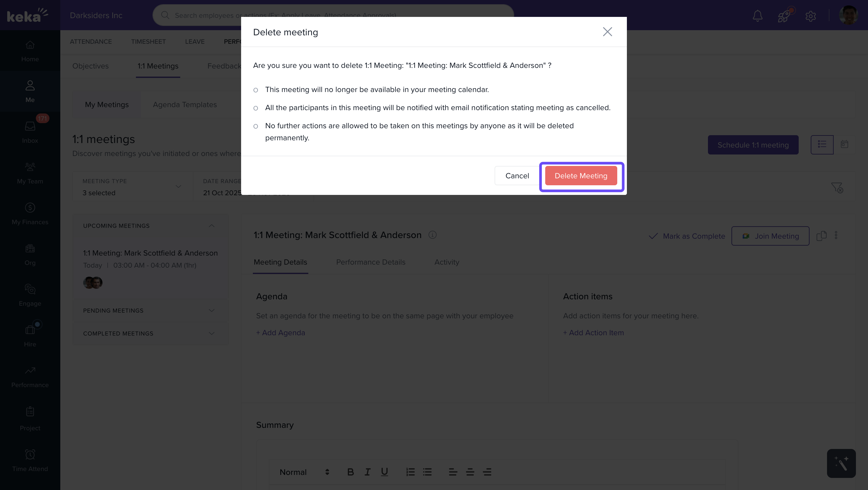This screenshot has width=868, height=490.
Task: Clear filters using the funnel icon
Action: pyautogui.click(x=837, y=187)
